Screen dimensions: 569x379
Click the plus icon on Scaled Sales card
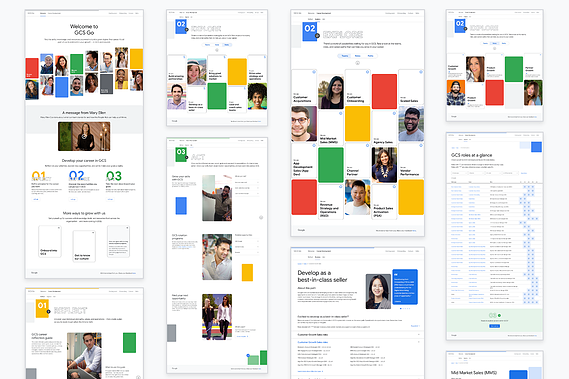point(421,72)
